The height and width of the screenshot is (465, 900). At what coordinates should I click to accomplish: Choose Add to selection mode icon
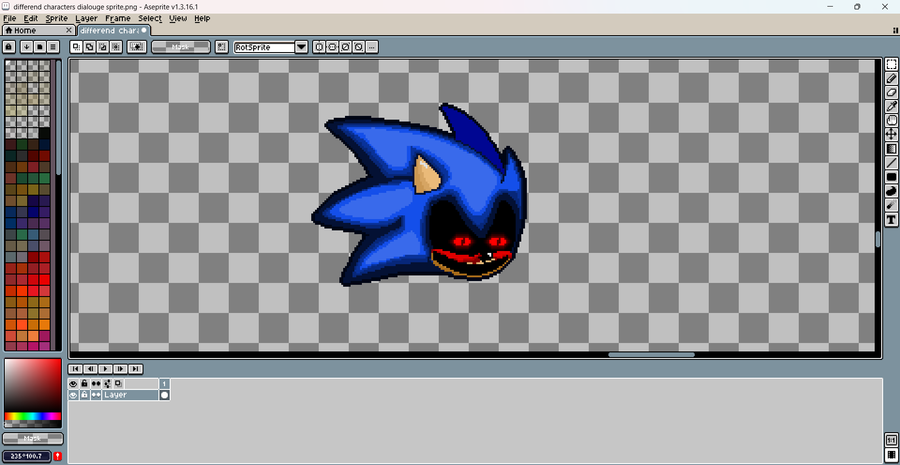tap(90, 47)
